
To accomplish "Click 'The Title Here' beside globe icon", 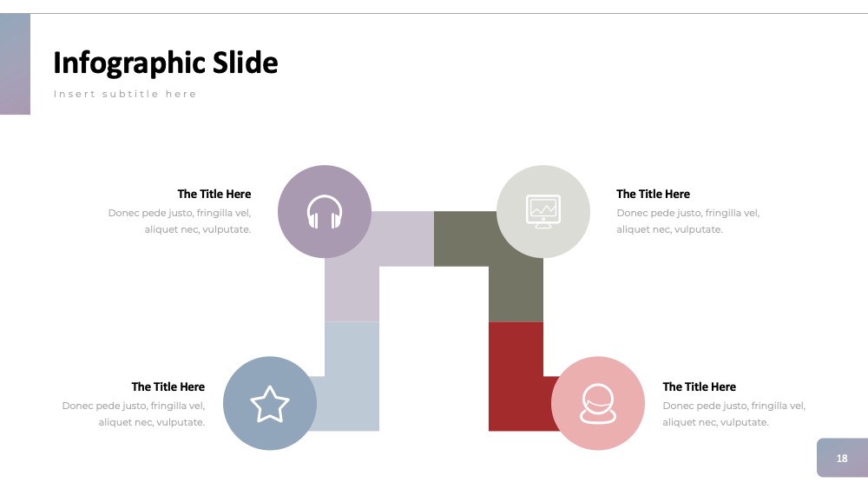I will [699, 387].
